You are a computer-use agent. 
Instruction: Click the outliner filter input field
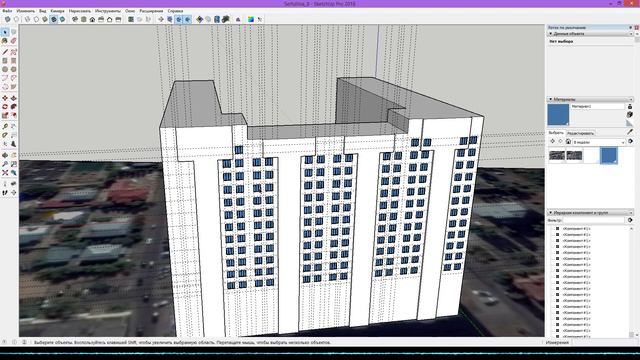[593, 220]
